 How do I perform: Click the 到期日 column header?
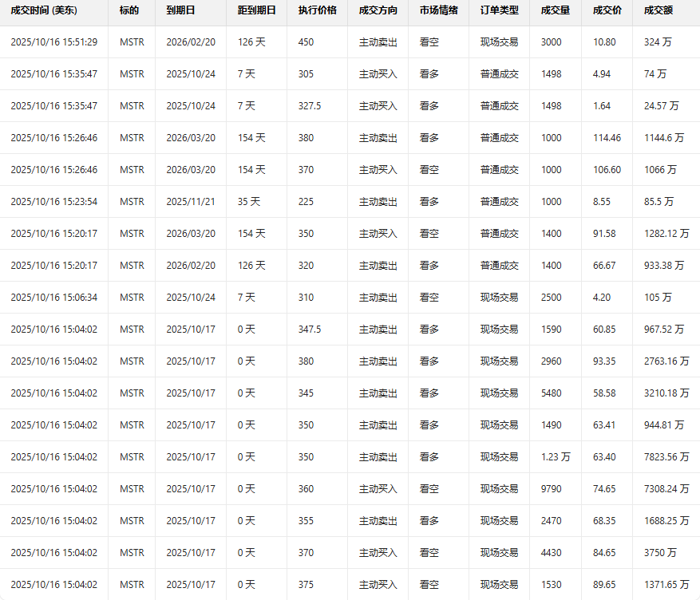click(181, 10)
